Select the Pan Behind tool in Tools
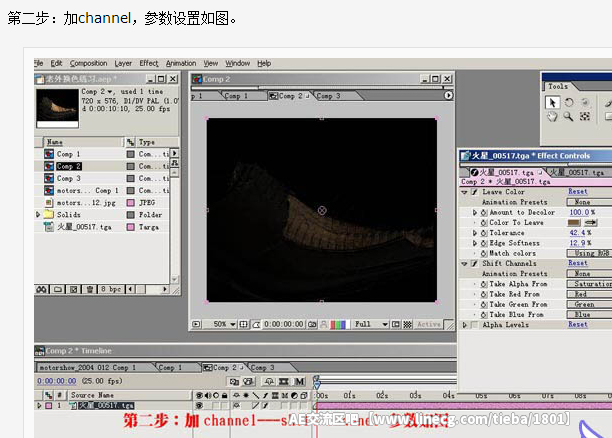612x438 pixels. point(585,116)
